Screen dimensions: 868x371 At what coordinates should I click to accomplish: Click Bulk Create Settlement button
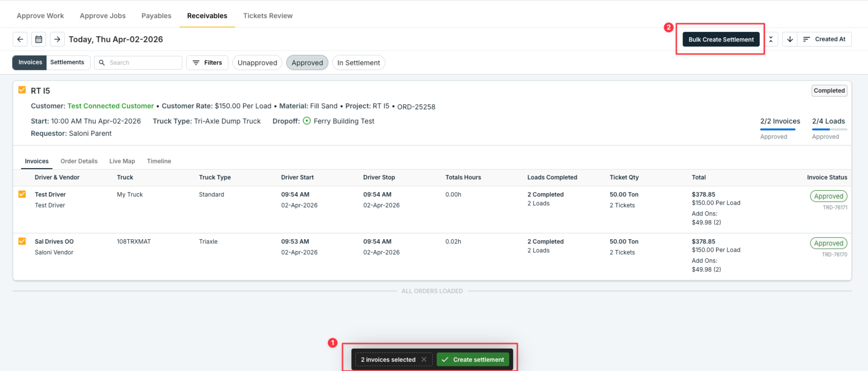point(721,39)
